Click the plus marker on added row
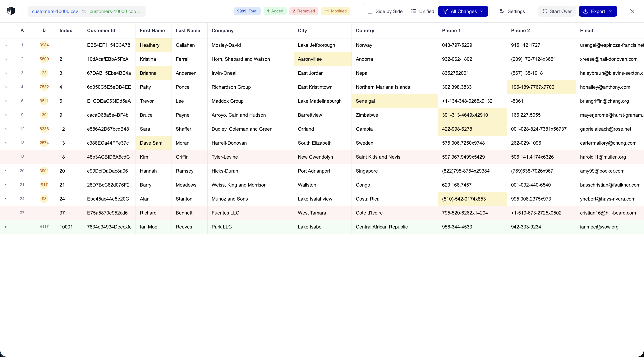Screen dimensions: 644x357 (6, 227)
